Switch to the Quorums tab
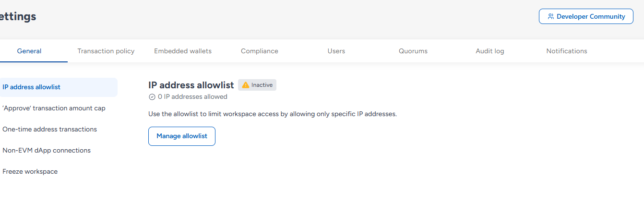The width and height of the screenshot is (644, 202). 413,51
